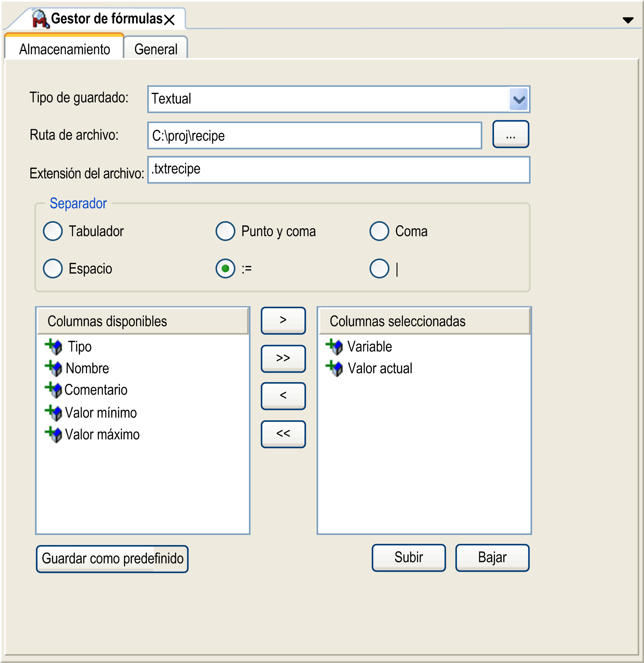644x663 pixels.
Task: Click the Guardar como predefinido button
Action: pyautogui.click(x=112, y=559)
